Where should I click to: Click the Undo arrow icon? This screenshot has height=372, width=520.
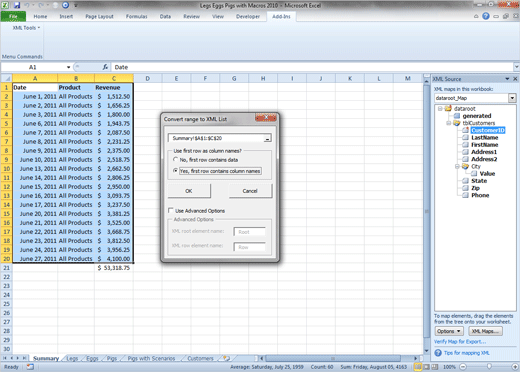pos(27,5)
